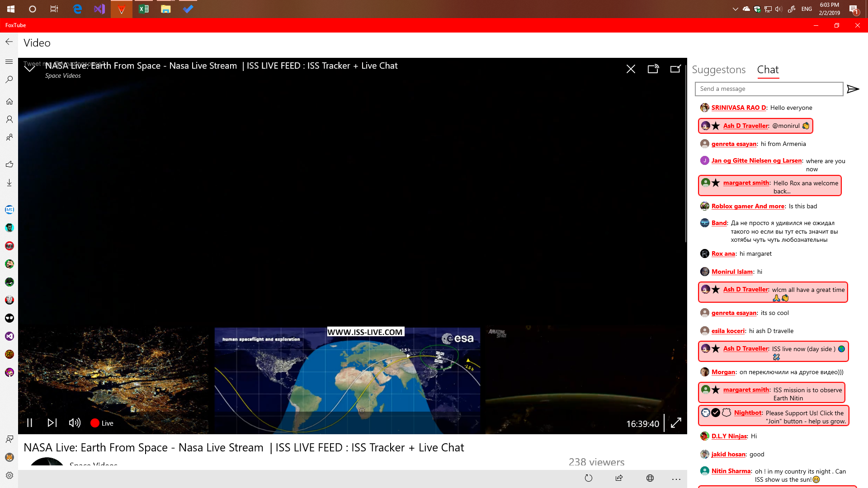This screenshot has height=488, width=868.
Task: Pause the live video playback
Action: [30, 423]
